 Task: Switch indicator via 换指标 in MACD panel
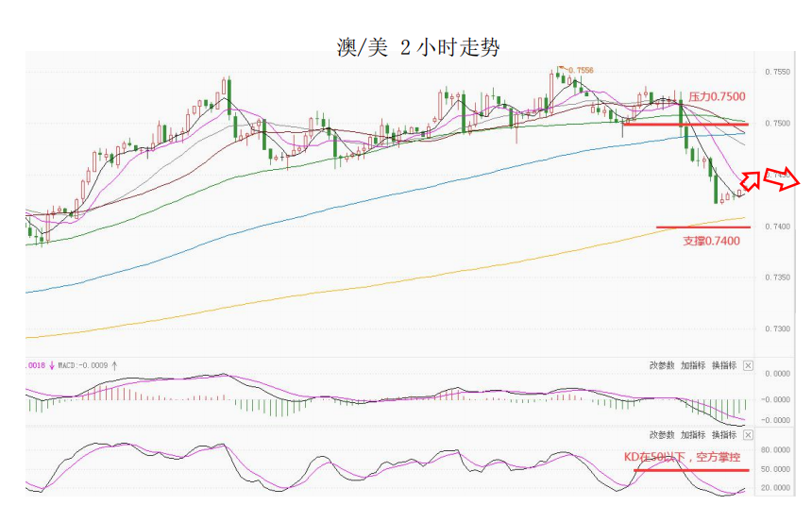(x=724, y=365)
